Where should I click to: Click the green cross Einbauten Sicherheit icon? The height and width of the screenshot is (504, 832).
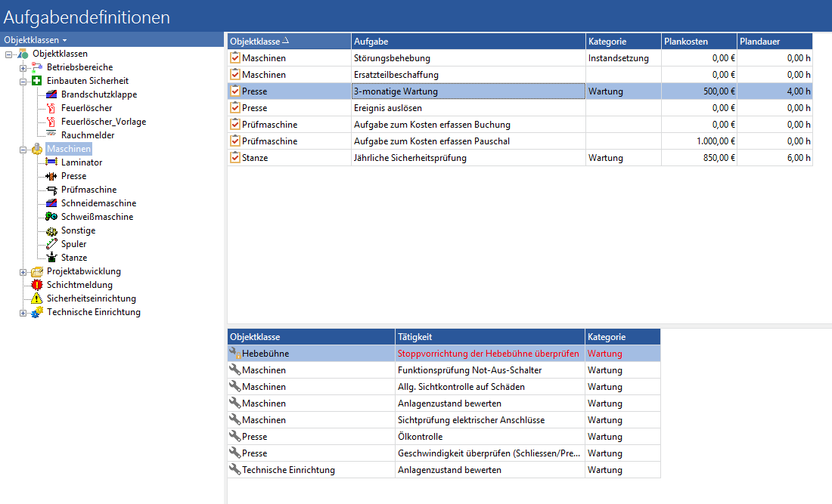coord(36,81)
